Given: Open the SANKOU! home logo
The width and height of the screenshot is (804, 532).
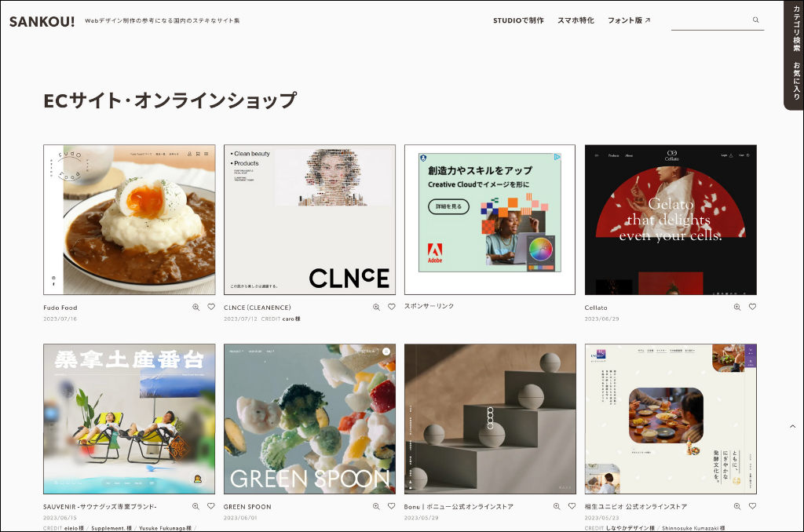Looking at the screenshot, I should click(x=42, y=21).
